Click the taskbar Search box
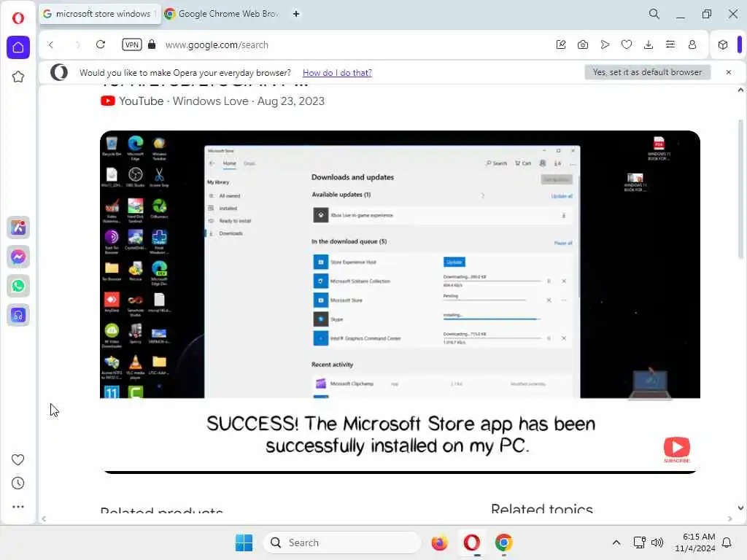 pyautogui.click(x=341, y=542)
